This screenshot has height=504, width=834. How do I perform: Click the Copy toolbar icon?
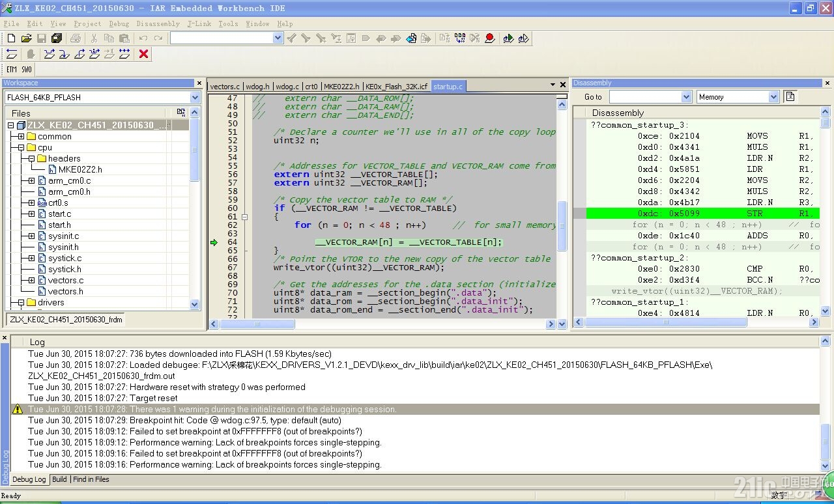[109, 38]
